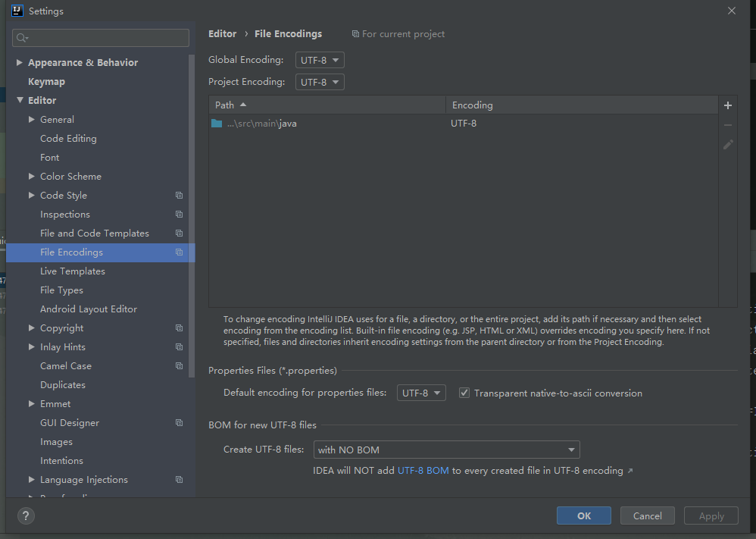756x539 pixels.
Task: Expand the Appearance & Behavior section
Action: click(x=19, y=62)
